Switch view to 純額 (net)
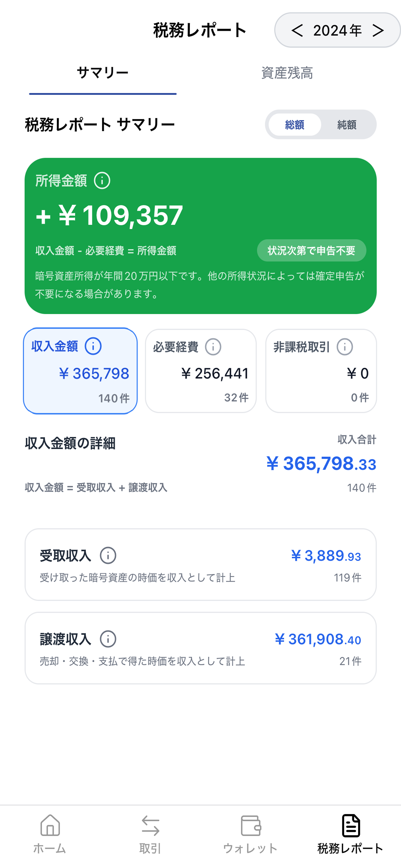 347,125
